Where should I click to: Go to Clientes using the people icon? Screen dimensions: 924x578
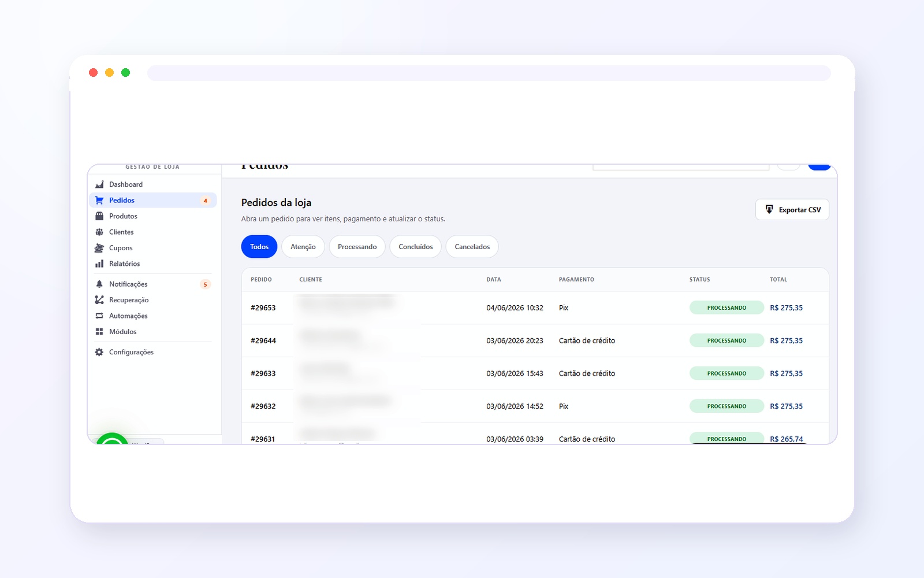point(99,232)
